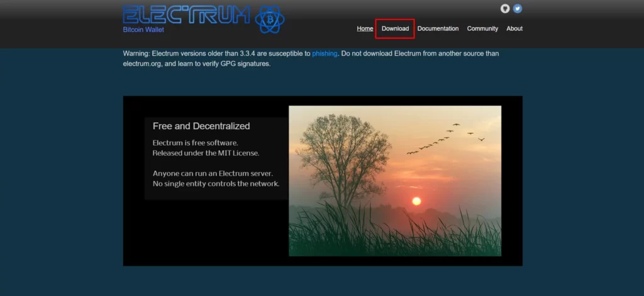
Task: Click the Bitcoin Wallet tagline
Action: (x=143, y=30)
